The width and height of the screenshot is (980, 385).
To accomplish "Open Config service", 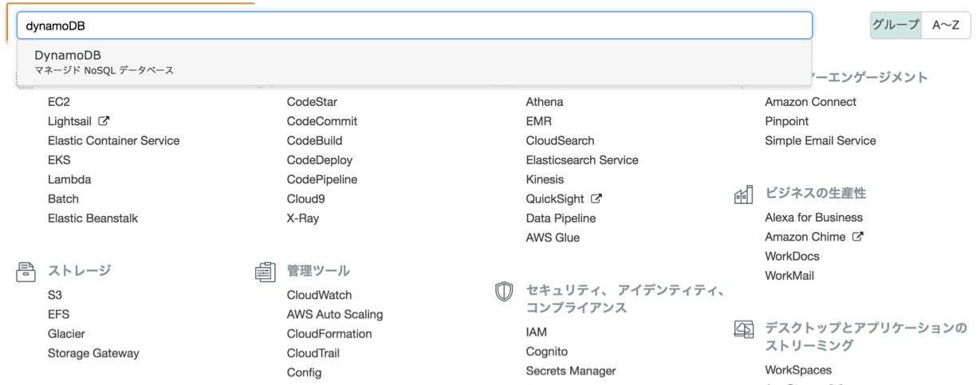I will pyautogui.click(x=305, y=372).
